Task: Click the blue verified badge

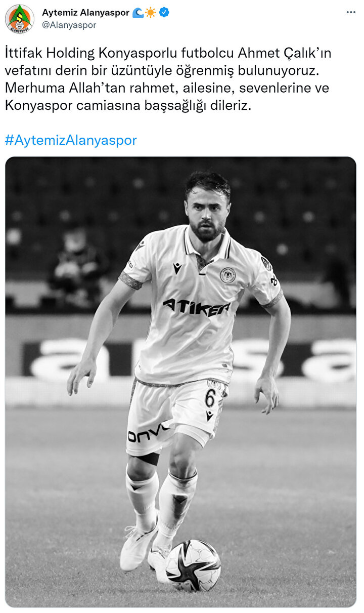Action: point(164,13)
